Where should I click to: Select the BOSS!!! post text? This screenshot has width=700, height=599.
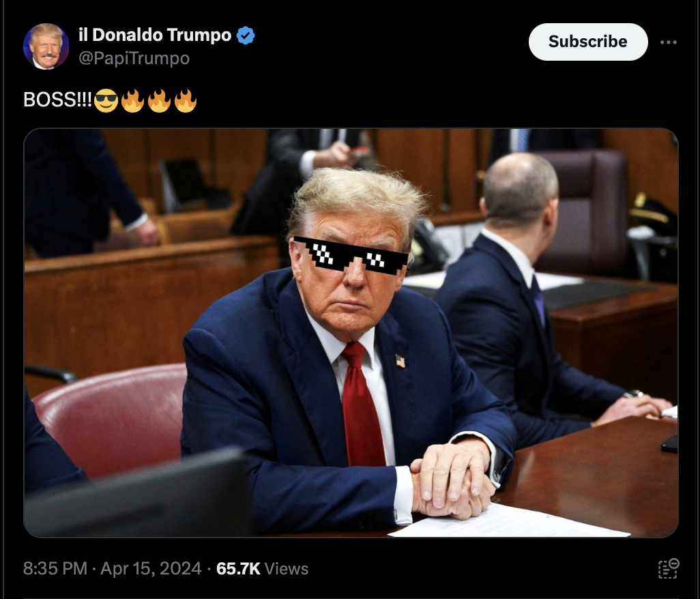point(57,100)
